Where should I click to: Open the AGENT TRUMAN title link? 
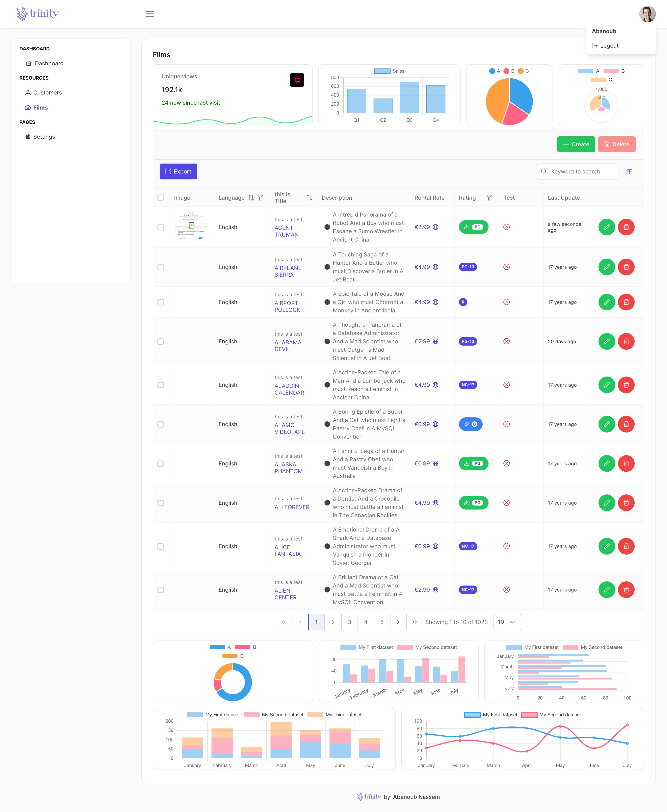pos(286,231)
